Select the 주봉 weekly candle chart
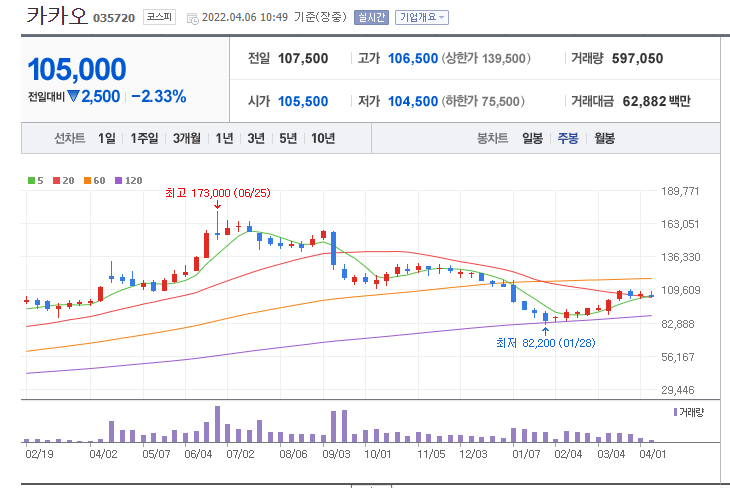The image size is (730, 488). pyautogui.click(x=568, y=138)
